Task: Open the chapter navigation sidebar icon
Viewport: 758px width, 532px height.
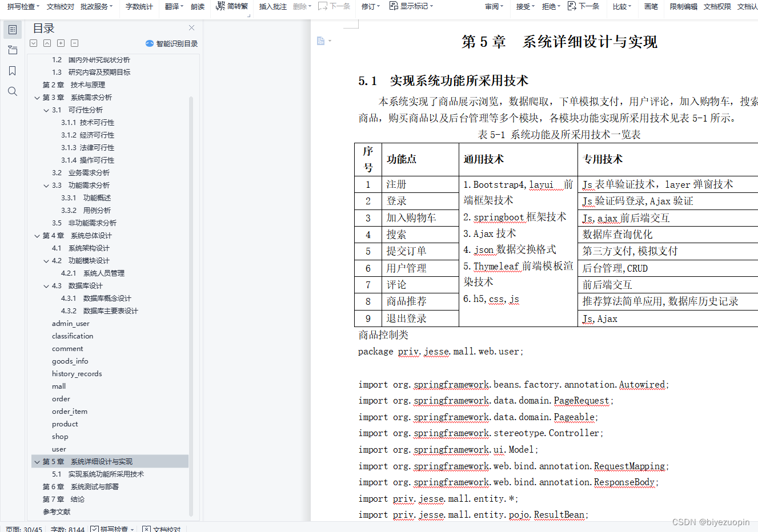Action: point(13,50)
